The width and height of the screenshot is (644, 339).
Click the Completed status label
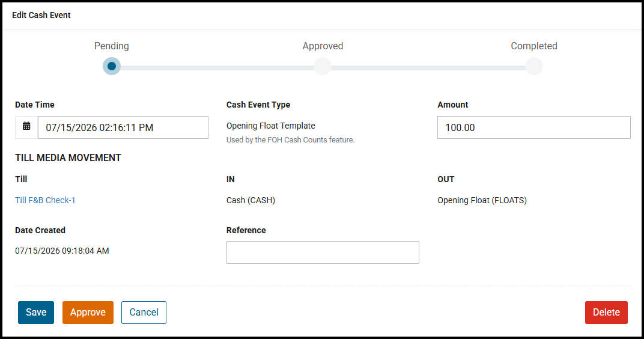point(534,46)
